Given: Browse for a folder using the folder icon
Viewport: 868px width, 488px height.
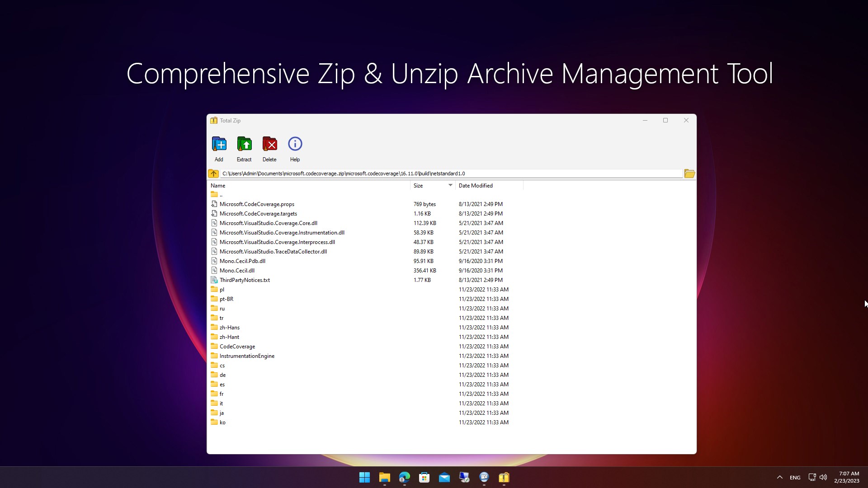Looking at the screenshot, I should [689, 173].
